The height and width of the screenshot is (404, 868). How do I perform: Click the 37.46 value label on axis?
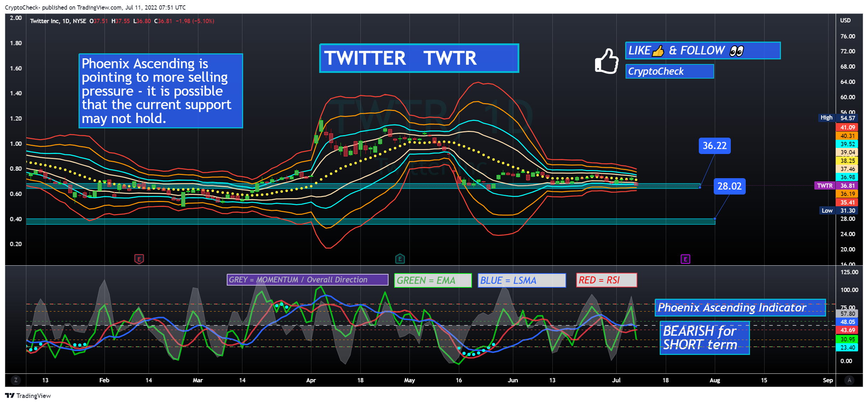[847, 169]
